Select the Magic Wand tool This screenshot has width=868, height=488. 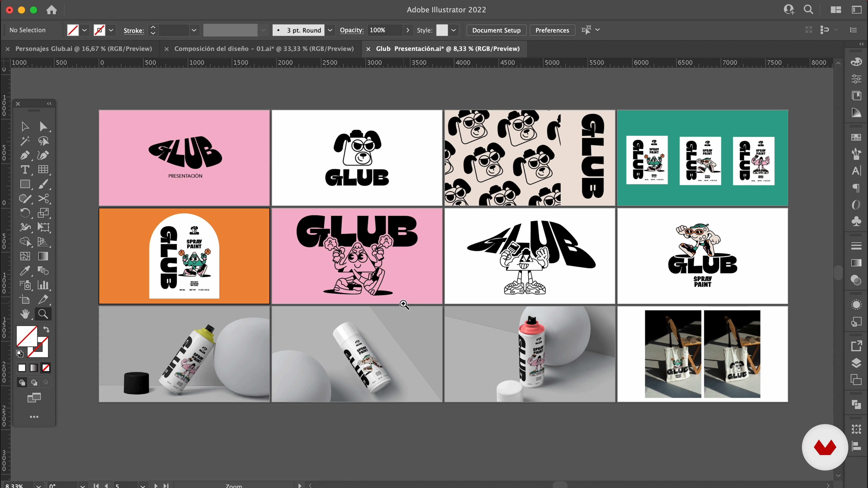25,141
